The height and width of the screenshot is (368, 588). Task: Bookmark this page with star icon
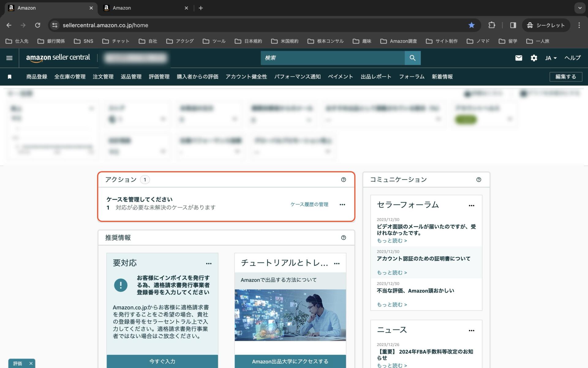(x=472, y=25)
